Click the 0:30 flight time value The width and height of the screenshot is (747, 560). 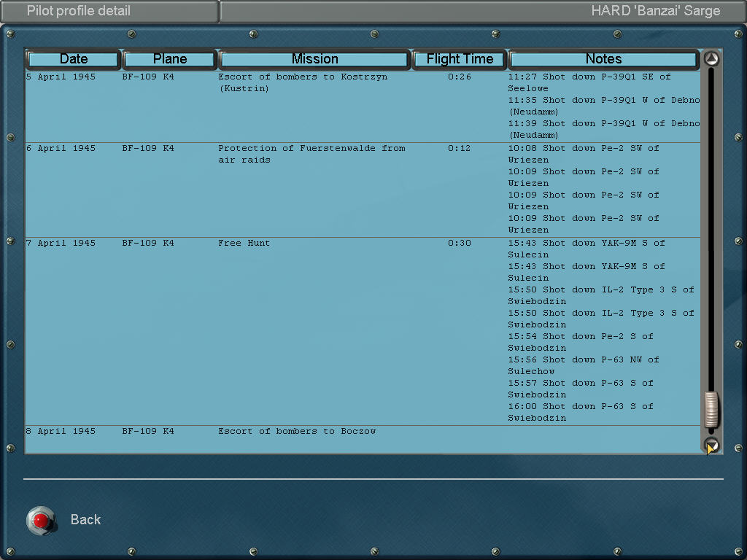[460, 243]
